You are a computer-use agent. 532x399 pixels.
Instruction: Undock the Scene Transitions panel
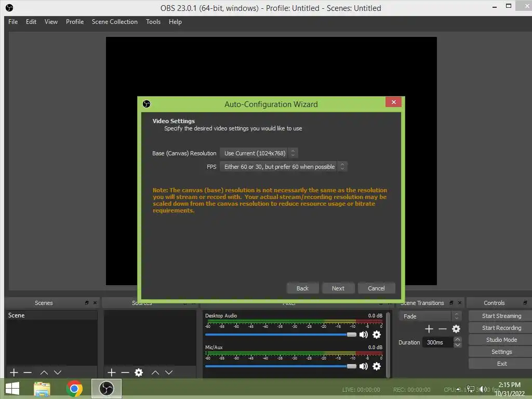451,303
